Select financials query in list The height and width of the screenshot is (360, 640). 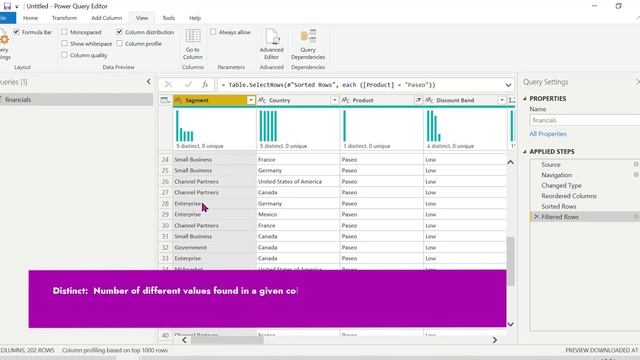point(76,100)
